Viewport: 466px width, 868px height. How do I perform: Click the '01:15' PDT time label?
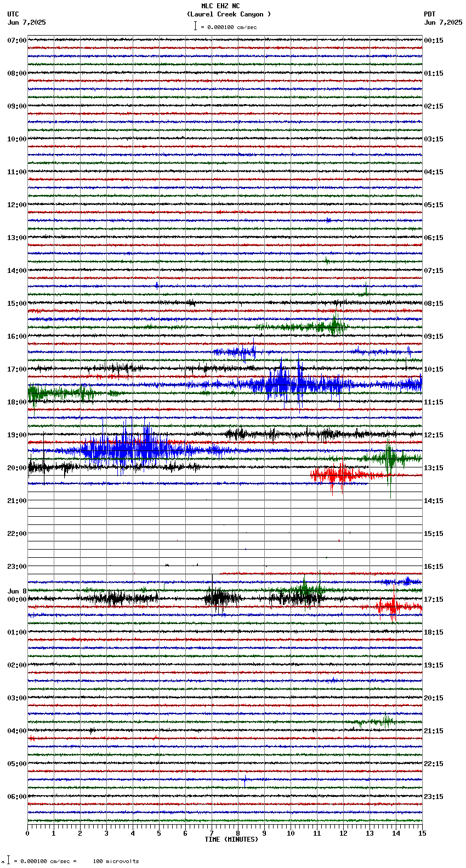click(x=434, y=73)
